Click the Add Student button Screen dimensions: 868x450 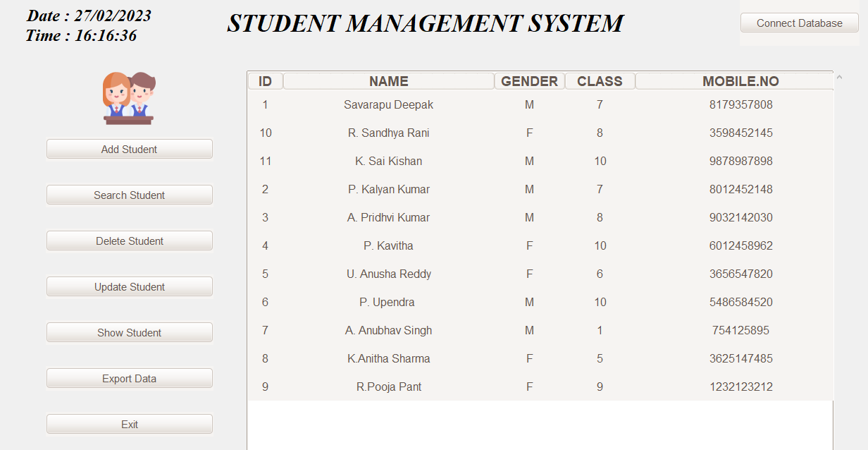click(129, 149)
